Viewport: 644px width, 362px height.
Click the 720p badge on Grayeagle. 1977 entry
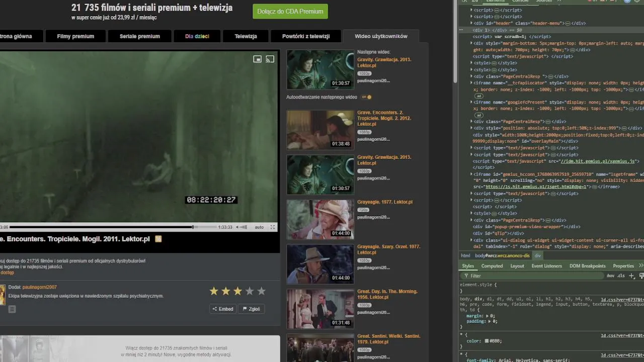click(363, 210)
